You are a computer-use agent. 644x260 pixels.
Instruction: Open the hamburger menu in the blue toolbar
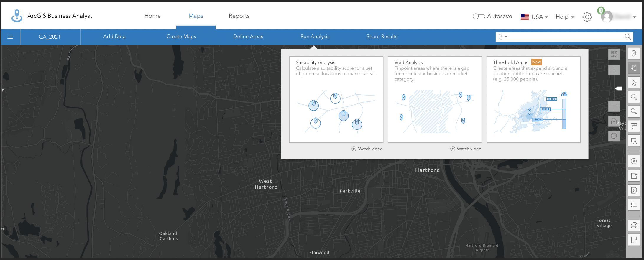click(x=10, y=37)
